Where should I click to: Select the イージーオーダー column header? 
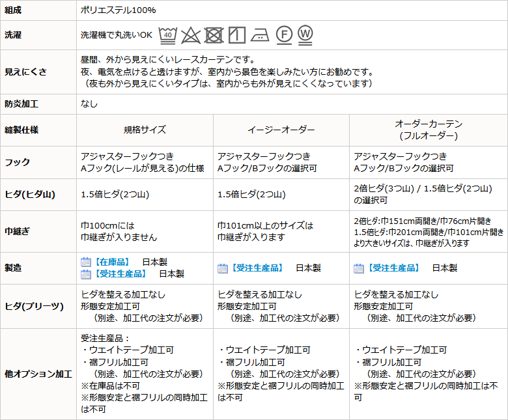[281, 130]
